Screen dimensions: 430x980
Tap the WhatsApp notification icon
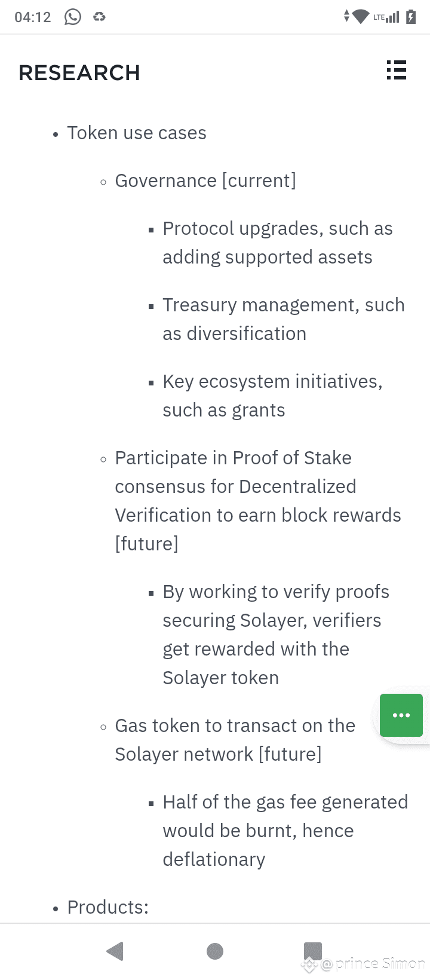pos(73,17)
